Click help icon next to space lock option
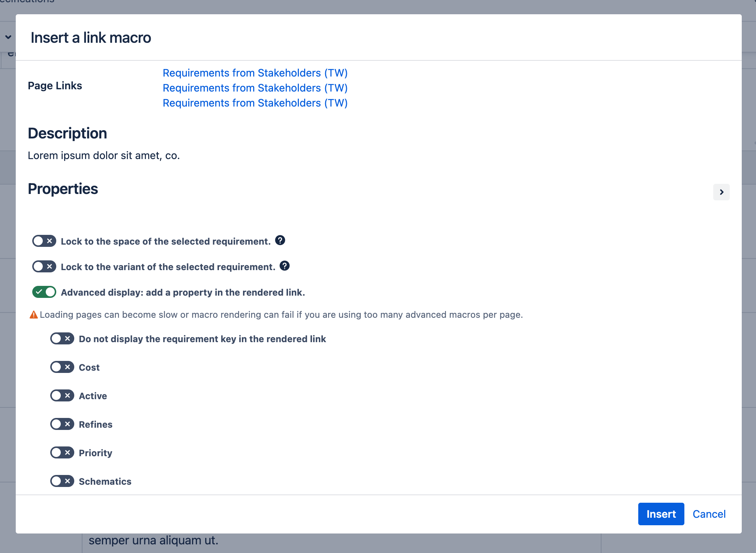 click(280, 240)
